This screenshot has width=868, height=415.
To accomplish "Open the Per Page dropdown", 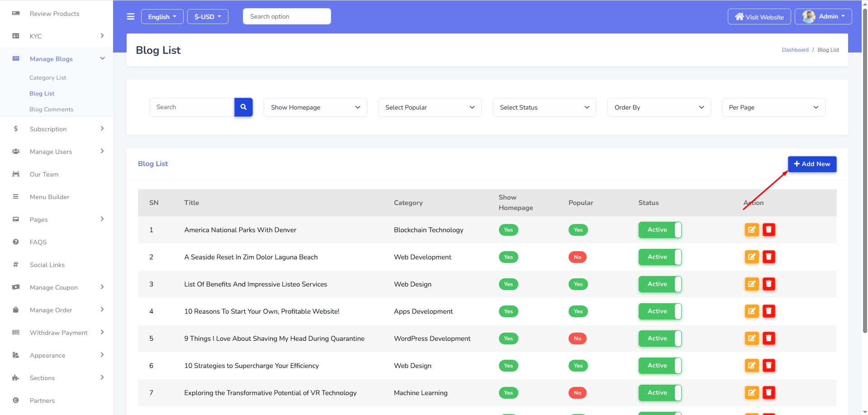I will 773,107.
